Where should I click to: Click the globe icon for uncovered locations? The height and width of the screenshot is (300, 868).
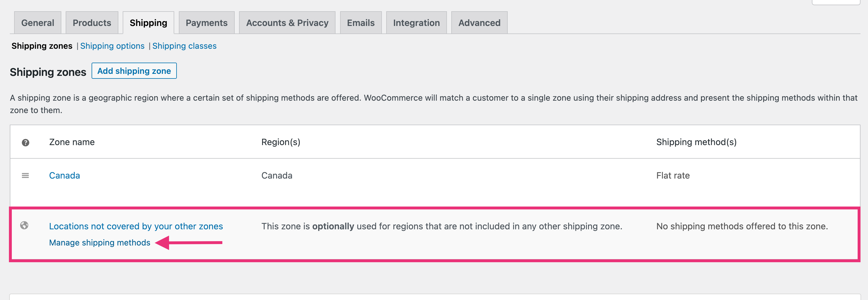(x=24, y=225)
